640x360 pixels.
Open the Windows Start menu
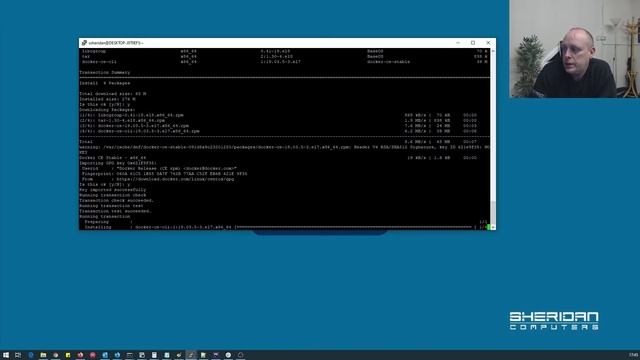coord(6,355)
